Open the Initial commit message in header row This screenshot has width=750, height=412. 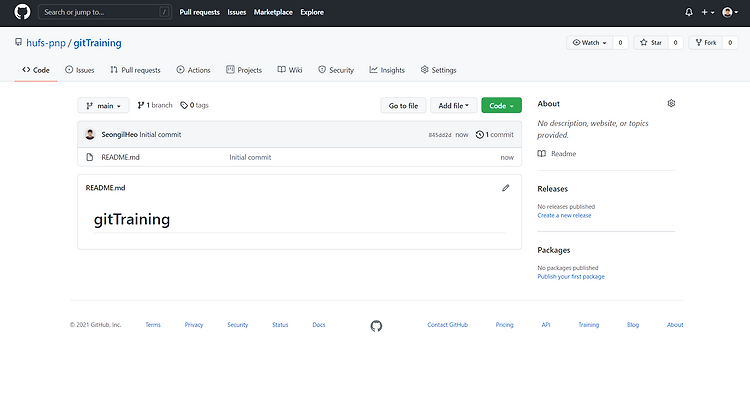coord(160,134)
